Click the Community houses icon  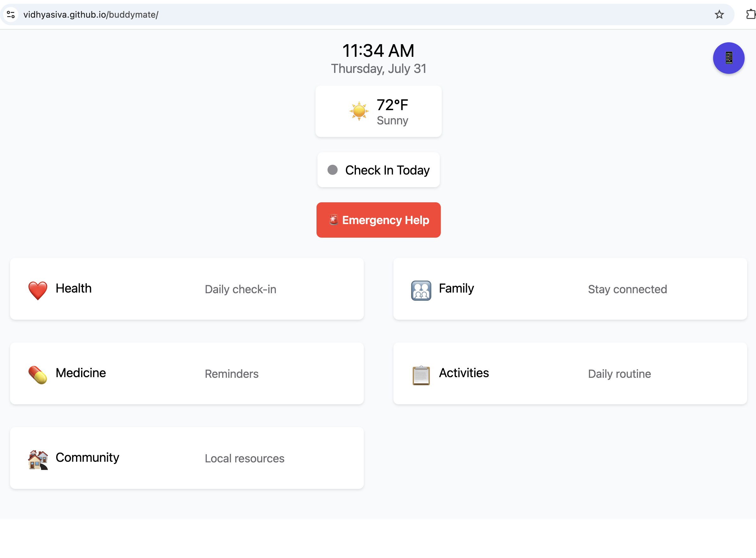coord(38,459)
